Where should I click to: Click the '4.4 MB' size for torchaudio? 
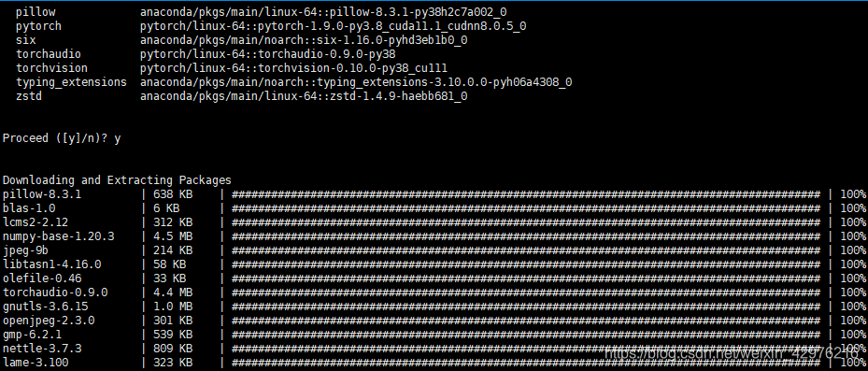point(173,293)
